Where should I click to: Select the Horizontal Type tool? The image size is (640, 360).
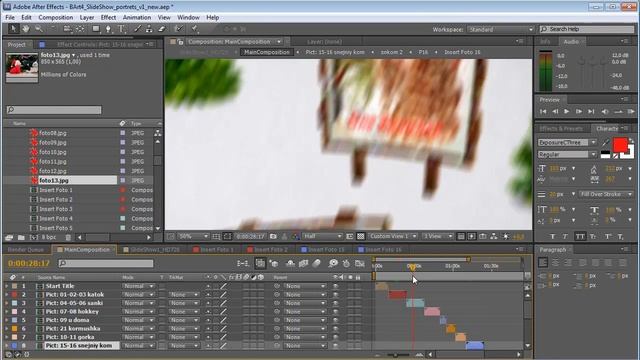[121, 29]
